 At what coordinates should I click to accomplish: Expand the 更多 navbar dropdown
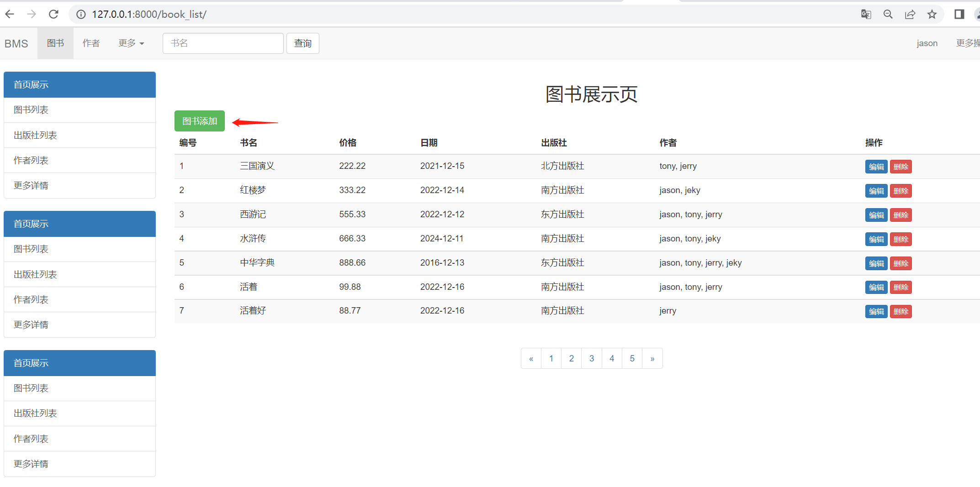(131, 43)
